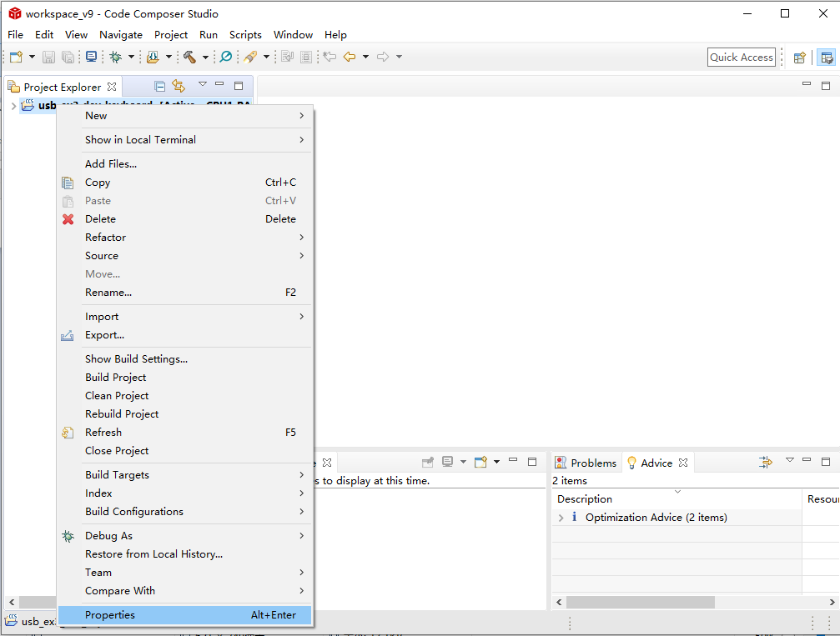Open the New wizard dropdown arrow
Image resolution: width=840 pixels, height=636 pixels.
pyautogui.click(x=33, y=57)
